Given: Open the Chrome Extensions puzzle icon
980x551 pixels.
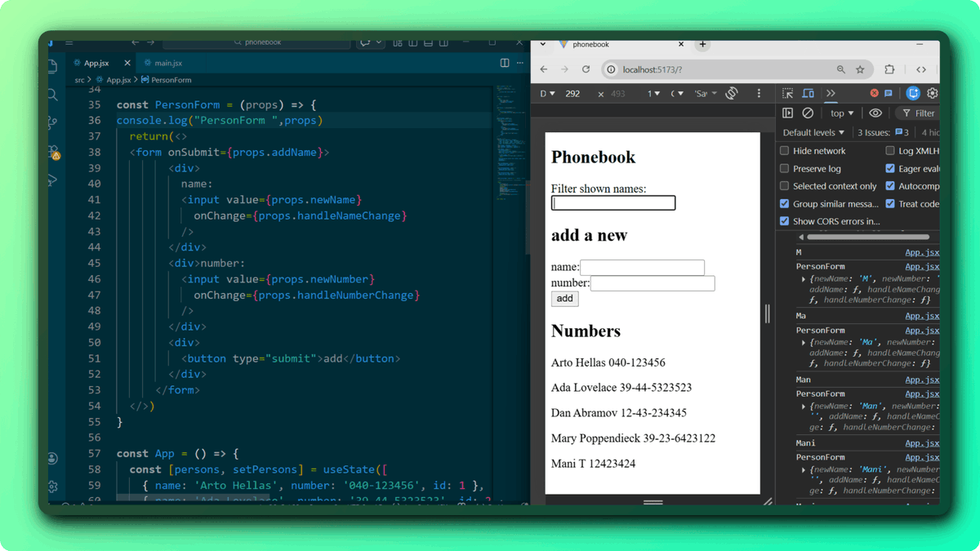Looking at the screenshot, I should 889,69.
